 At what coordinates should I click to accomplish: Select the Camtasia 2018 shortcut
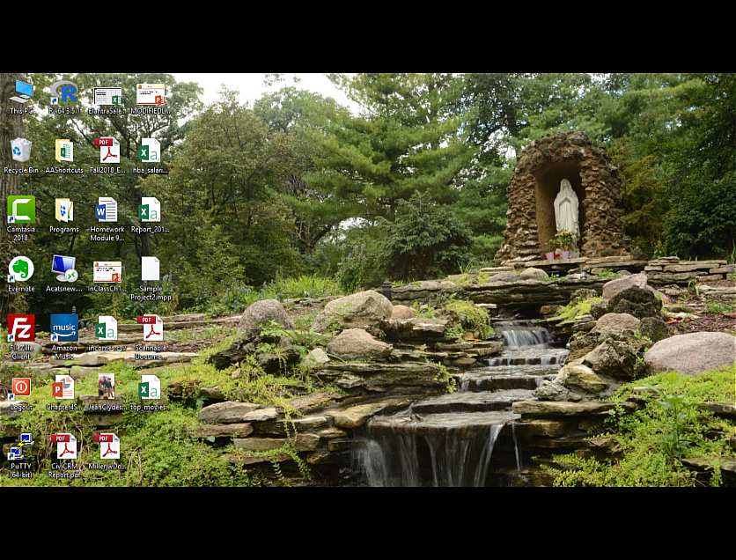pos(21,210)
